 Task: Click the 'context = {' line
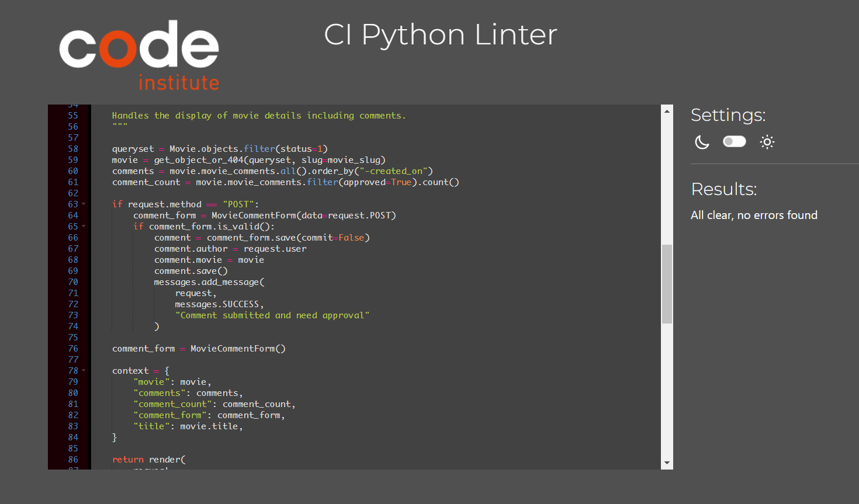141,371
